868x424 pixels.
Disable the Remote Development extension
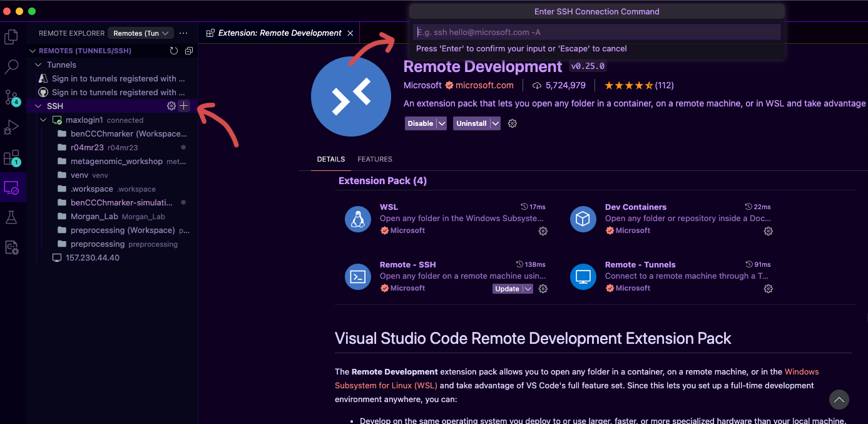coord(421,123)
